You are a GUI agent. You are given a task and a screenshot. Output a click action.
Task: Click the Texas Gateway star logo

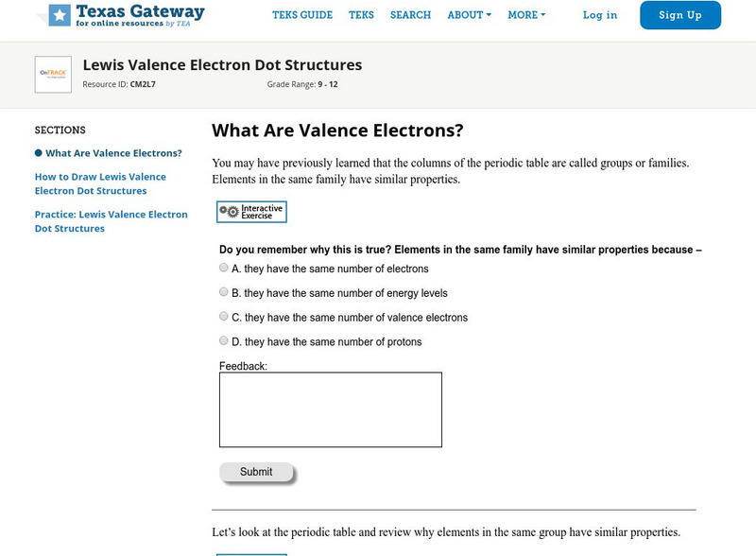[60, 14]
